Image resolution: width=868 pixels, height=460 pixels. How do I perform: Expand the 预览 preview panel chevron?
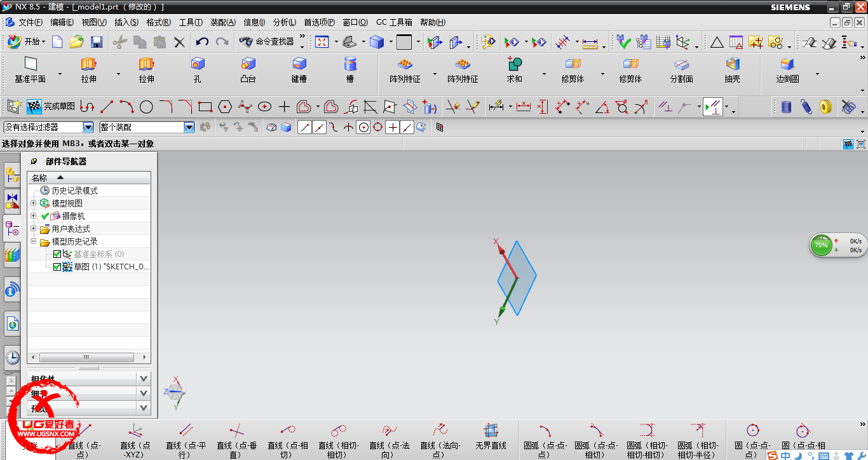point(144,408)
